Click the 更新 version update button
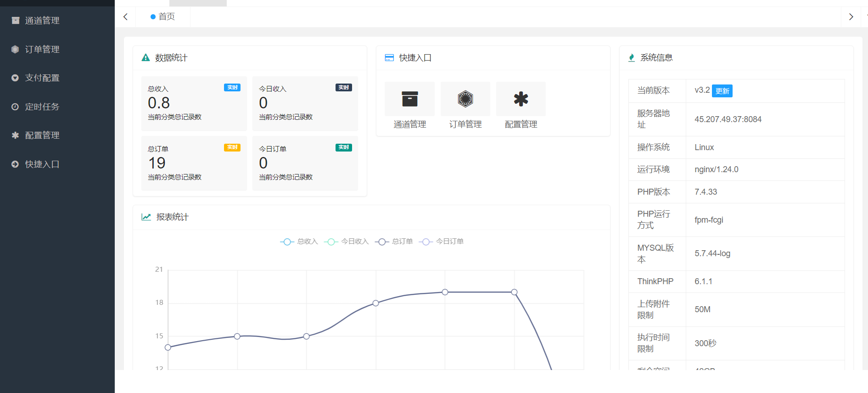 click(722, 91)
